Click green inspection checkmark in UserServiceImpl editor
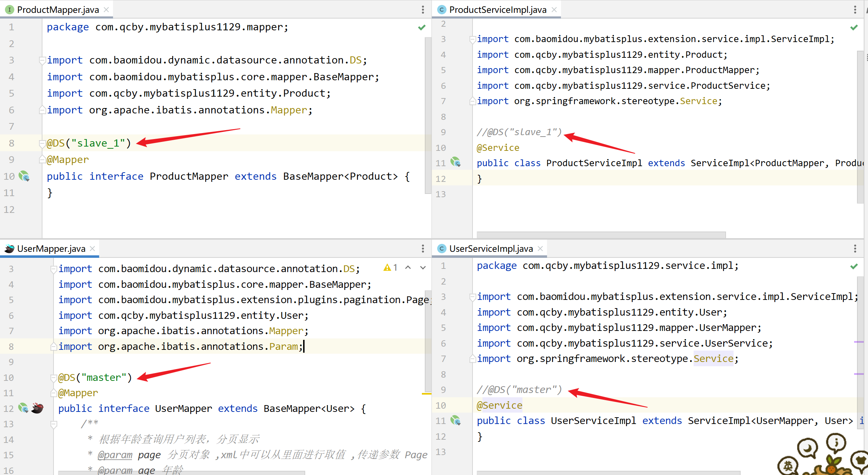The image size is (868, 475). 854,266
